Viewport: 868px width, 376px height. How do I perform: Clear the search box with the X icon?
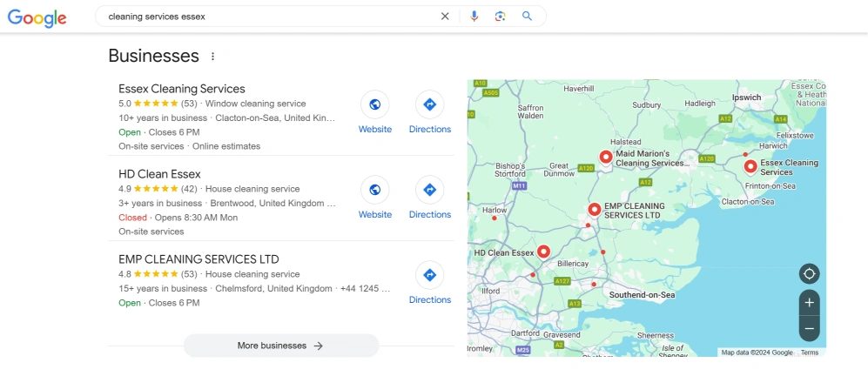click(x=445, y=17)
